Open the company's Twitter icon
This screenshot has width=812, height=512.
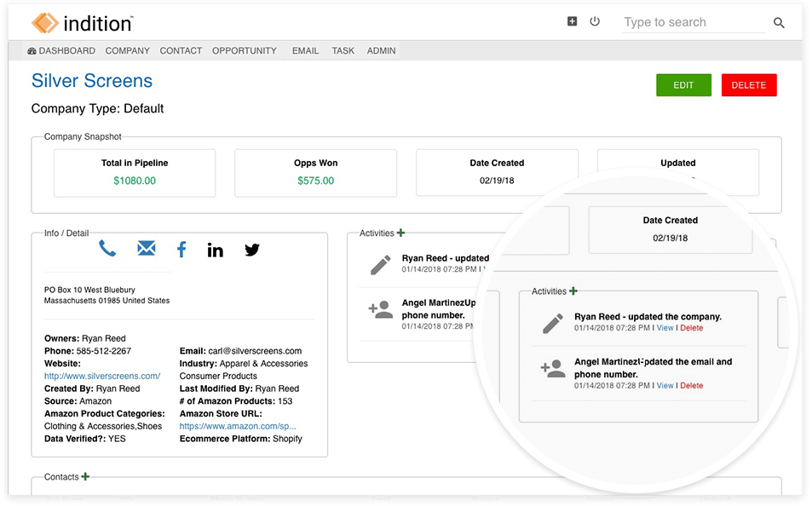click(x=252, y=250)
